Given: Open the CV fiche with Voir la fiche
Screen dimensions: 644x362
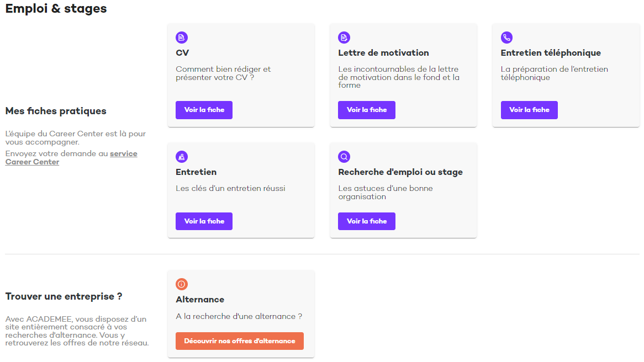Looking at the screenshot, I should click(x=204, y=110).
